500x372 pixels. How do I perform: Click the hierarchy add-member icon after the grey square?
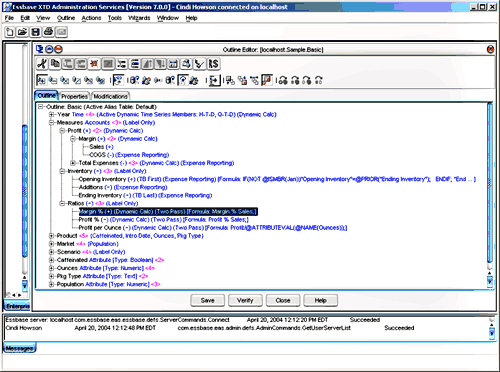point(121,64)
